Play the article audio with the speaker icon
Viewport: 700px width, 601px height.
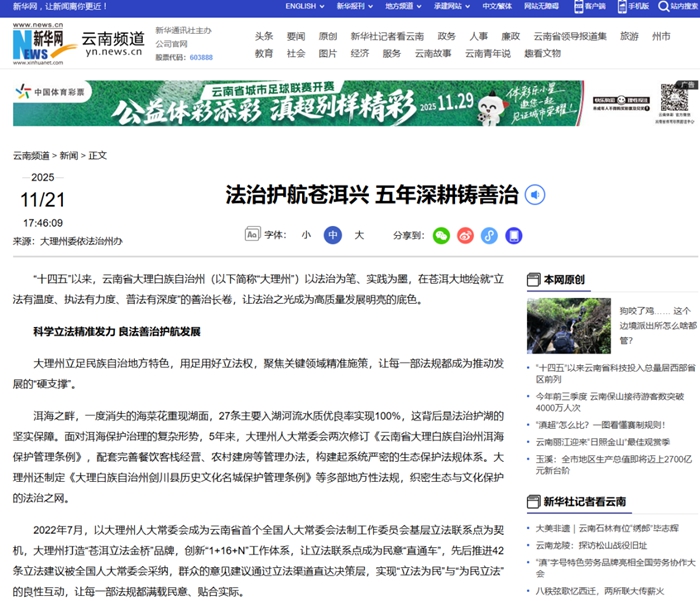pyautogui.click(x=536, y=194)
